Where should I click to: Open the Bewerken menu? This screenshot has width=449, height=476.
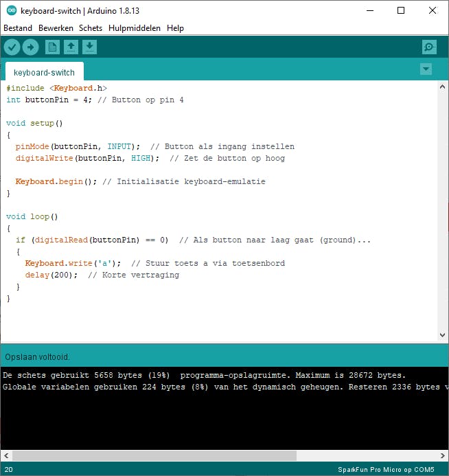56,28
